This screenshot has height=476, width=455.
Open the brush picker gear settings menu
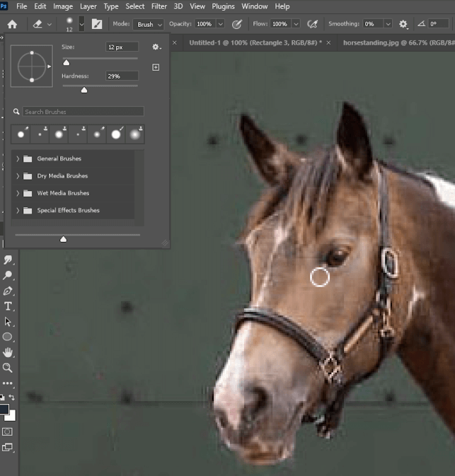click(156, 47)
